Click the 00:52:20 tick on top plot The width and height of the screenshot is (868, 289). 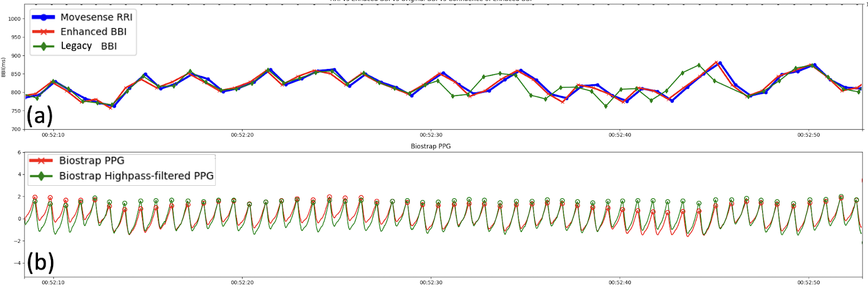point(242,135)
